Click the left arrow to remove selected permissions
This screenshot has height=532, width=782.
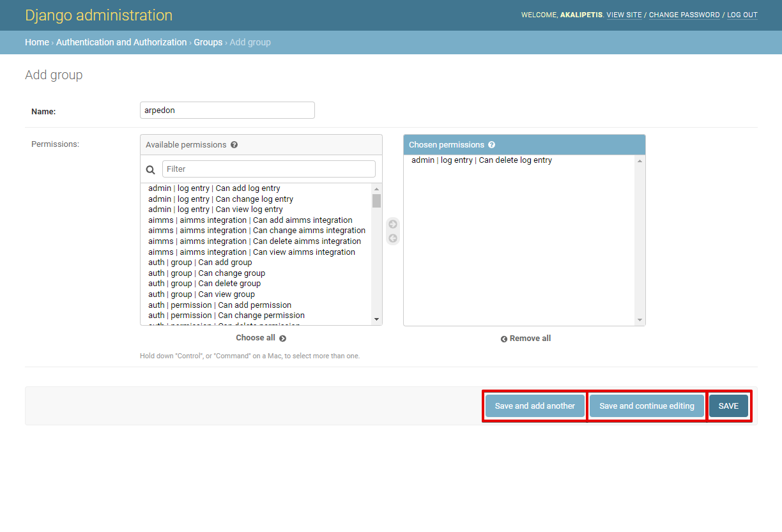(x=393, y=238)
